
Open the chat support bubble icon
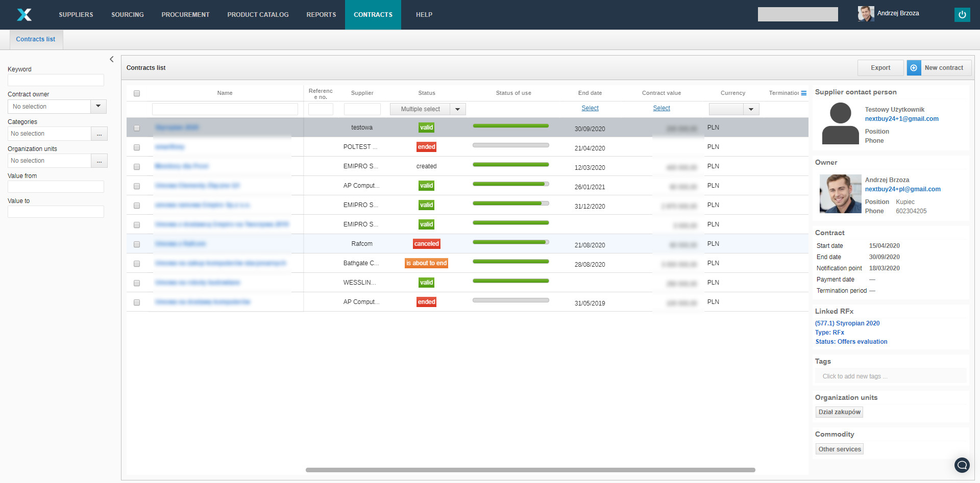(x=962, y=465)
